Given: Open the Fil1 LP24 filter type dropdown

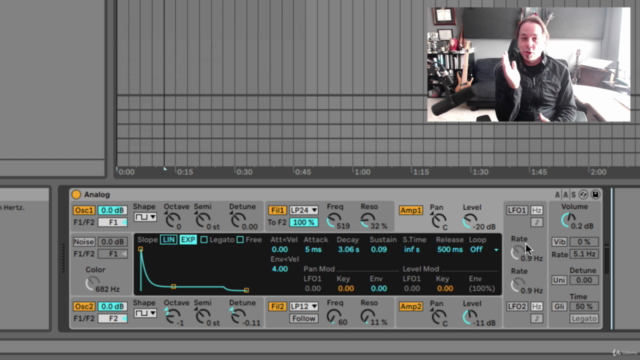Looking at the screenshot, I should coord(304,210).
